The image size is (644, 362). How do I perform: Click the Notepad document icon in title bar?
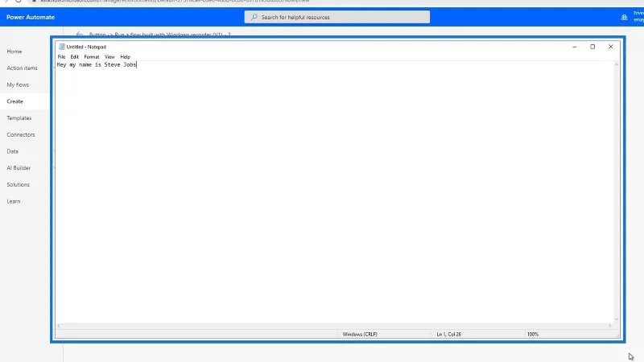(62, 47)
